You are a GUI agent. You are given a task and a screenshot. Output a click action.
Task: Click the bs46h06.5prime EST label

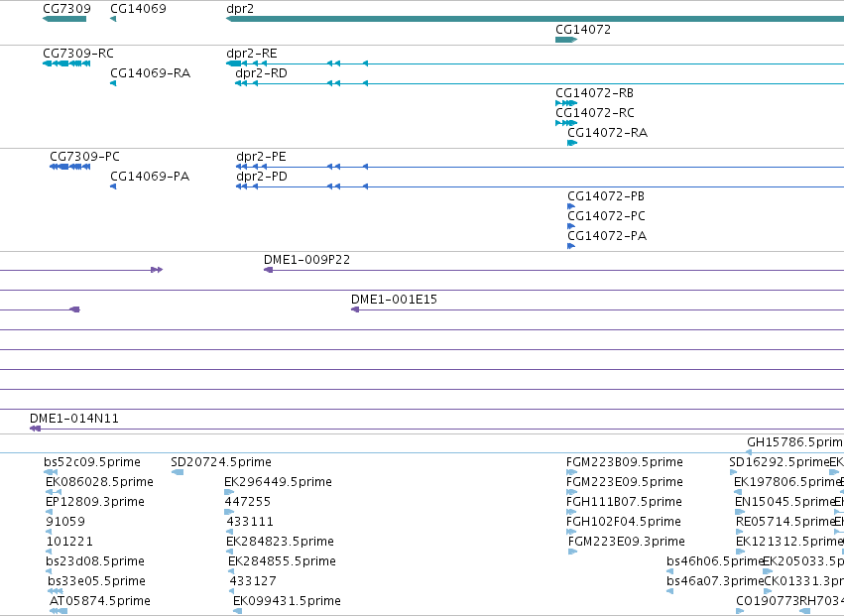[715, 561]
